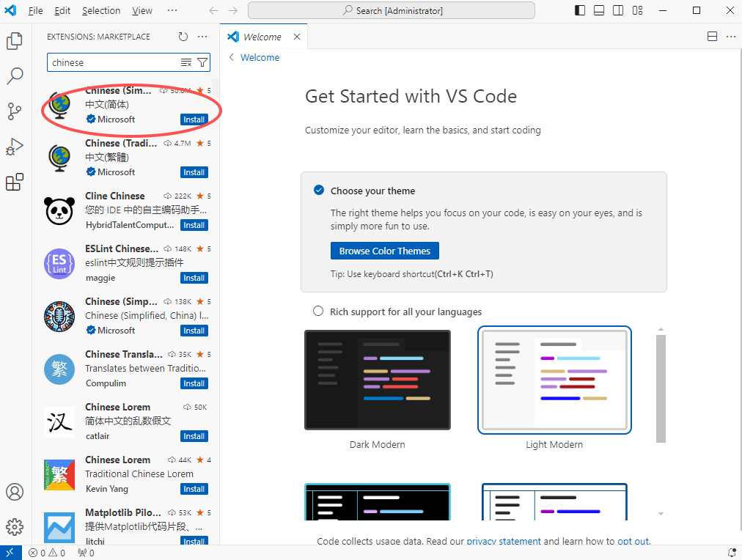742x560 pixels.
Task: Go forward in navigation history
Action: click(233, 10)
